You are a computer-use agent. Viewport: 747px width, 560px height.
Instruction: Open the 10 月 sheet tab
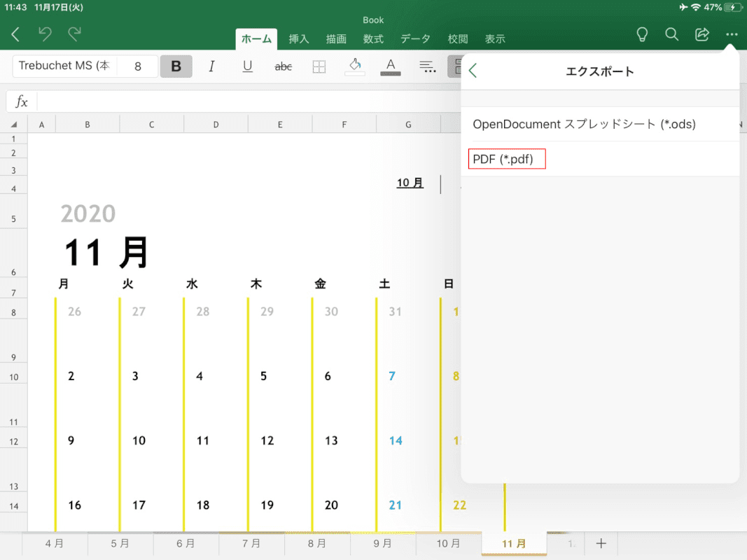tap(448, 543)
